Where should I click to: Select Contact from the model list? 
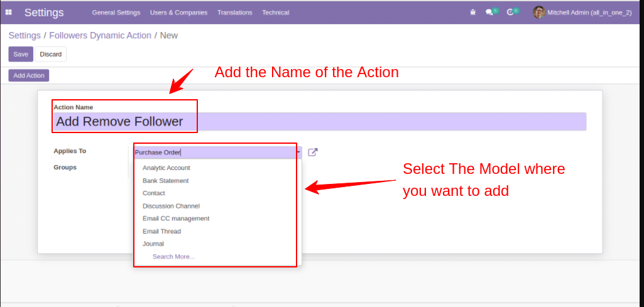click(x=153, y=193)
